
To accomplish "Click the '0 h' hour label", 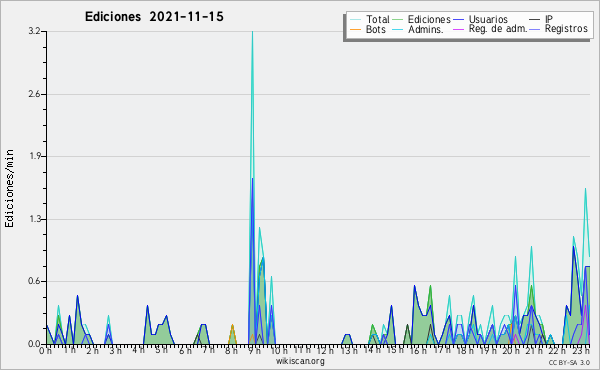I will [46, 350].
